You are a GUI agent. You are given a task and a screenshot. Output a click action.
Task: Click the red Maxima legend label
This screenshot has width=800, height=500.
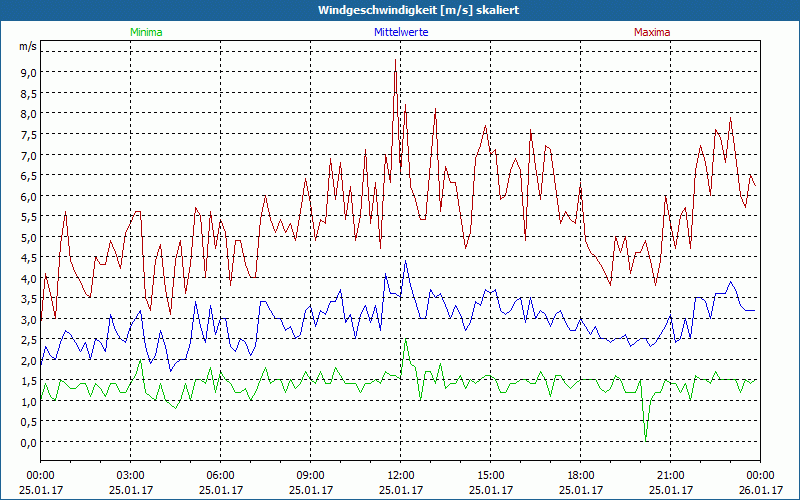click(x=652, y=32)
